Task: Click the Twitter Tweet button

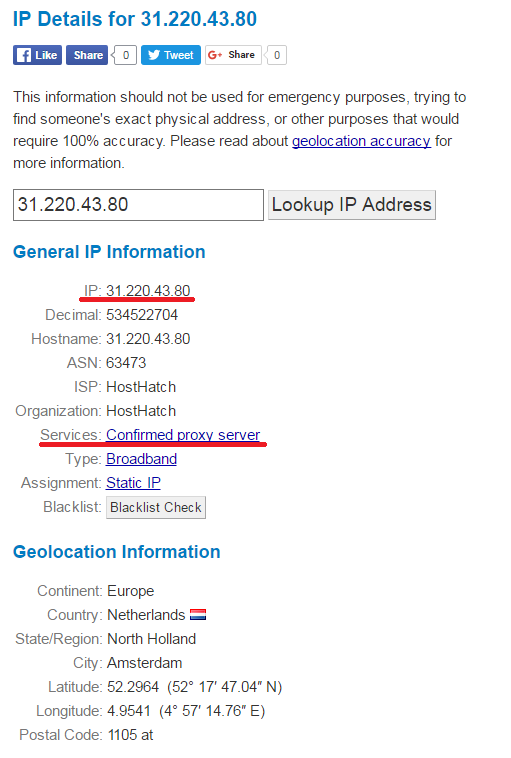Action: click(x=171, y=55)
